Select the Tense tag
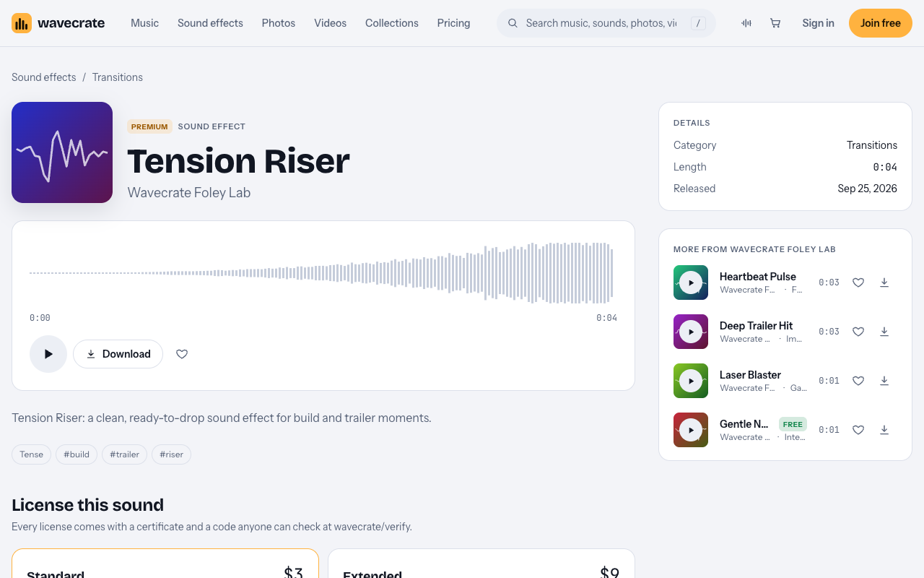924x578 pixels. click(x=31, y=454)
